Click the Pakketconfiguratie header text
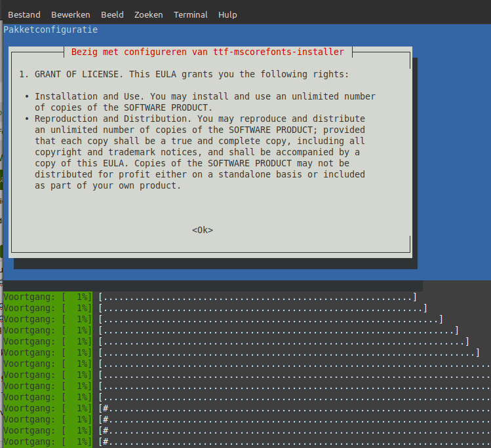The image size is (491, 448). click(x=50, y=29)
